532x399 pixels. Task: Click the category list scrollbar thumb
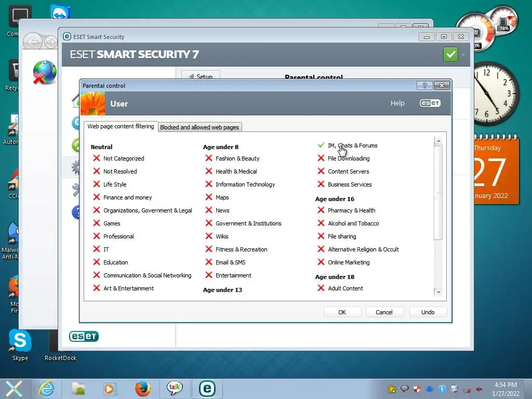[x=438, y=192]
